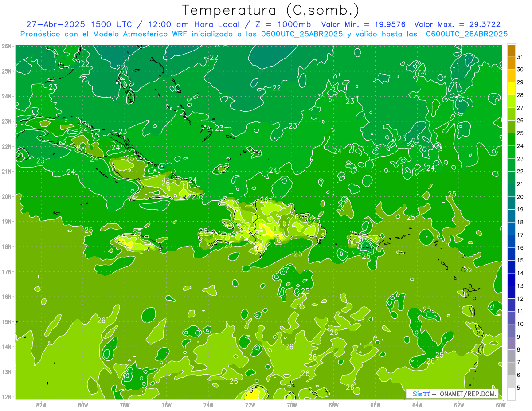532x411 pixels.
Task: Click color bar label '12'
Action: pyautogui.click(x=520, y=298)
